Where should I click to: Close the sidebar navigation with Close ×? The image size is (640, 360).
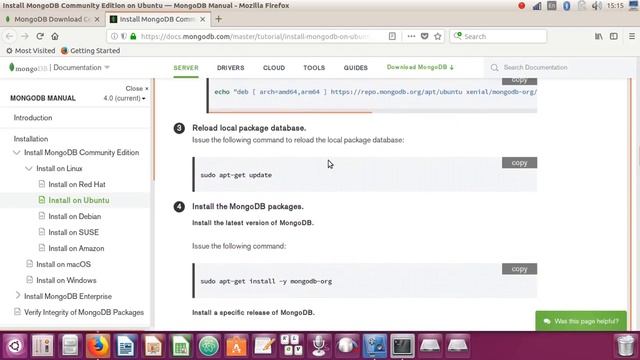click(x=137, y=88)
